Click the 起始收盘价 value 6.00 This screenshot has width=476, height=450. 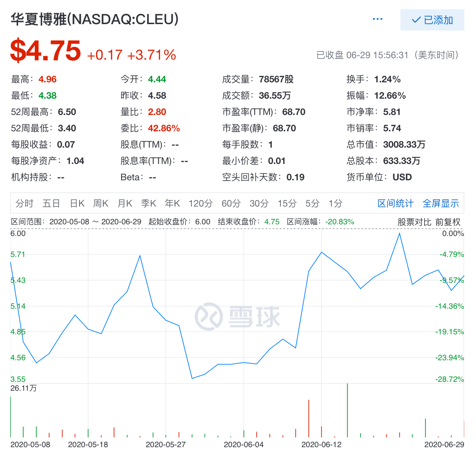(203, 222)
